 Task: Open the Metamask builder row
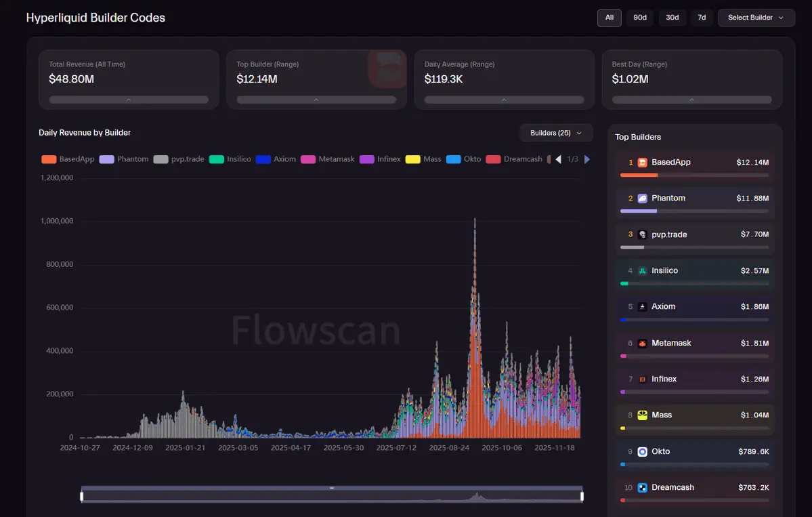[x=694, y=348]
